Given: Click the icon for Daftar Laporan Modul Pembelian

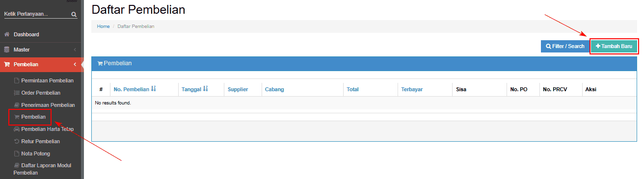Looking at the screenshot, I should (16, 166).
